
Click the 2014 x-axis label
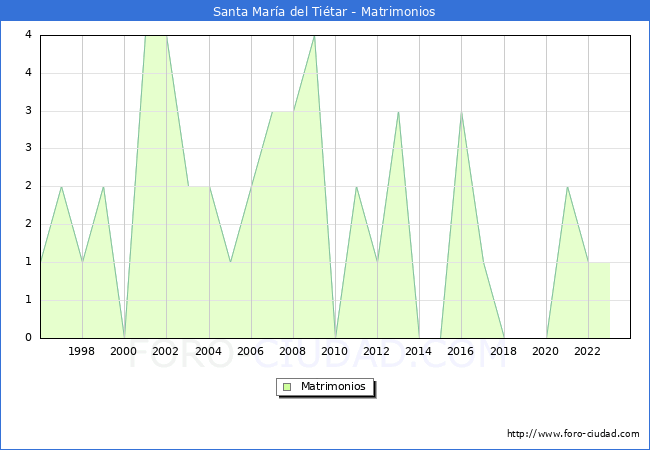(x=419, y=351)
